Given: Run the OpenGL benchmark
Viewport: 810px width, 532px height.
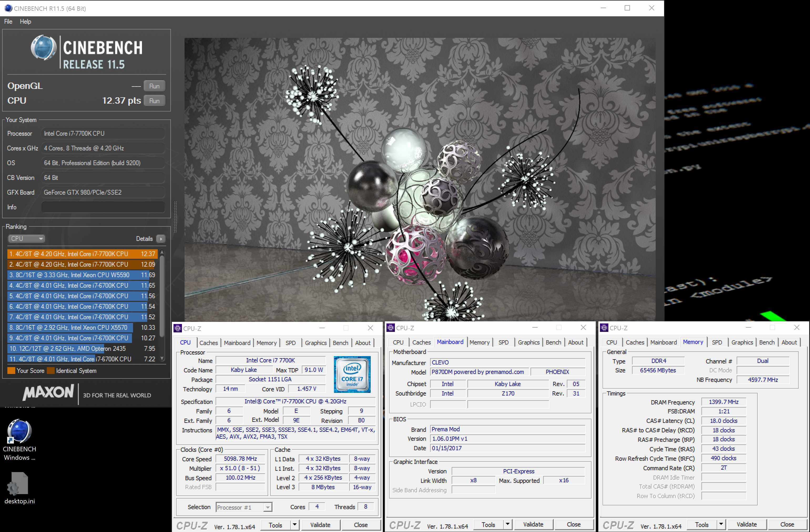Looking at the screenshot, I should [154, 86].
